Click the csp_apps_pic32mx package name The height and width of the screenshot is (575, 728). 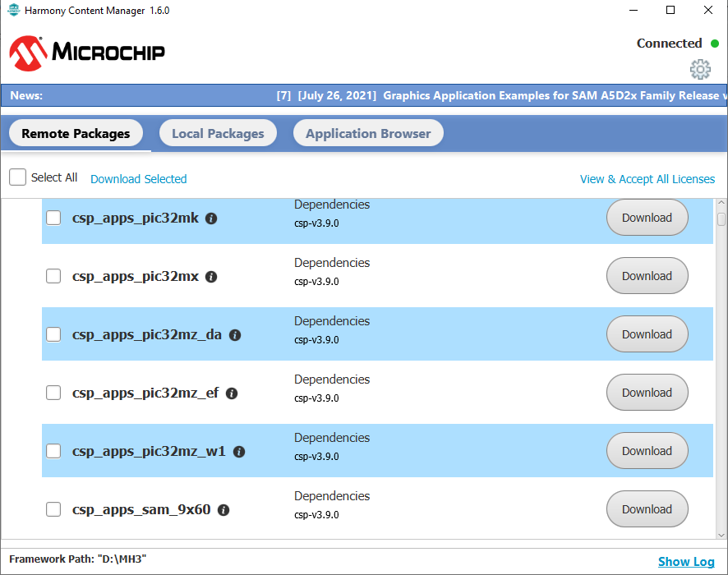135,277
